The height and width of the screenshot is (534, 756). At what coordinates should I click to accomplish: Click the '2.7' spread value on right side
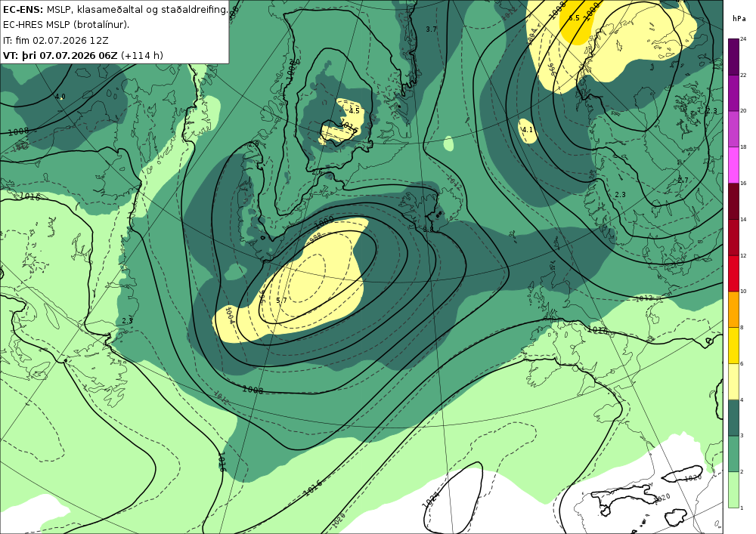tap(683, 180)
